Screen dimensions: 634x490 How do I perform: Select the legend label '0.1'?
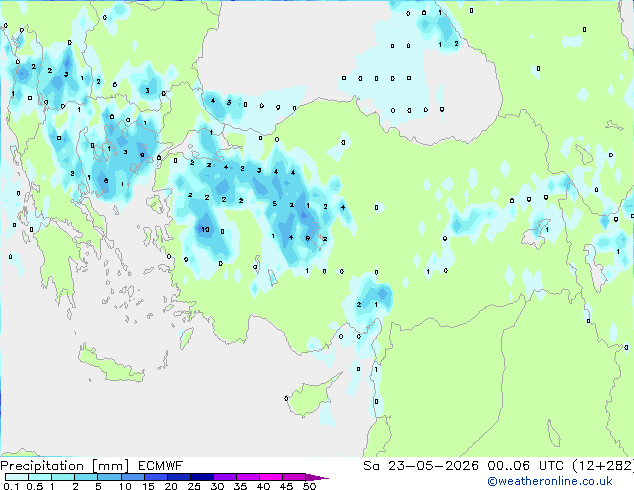(x=11, y=486)
